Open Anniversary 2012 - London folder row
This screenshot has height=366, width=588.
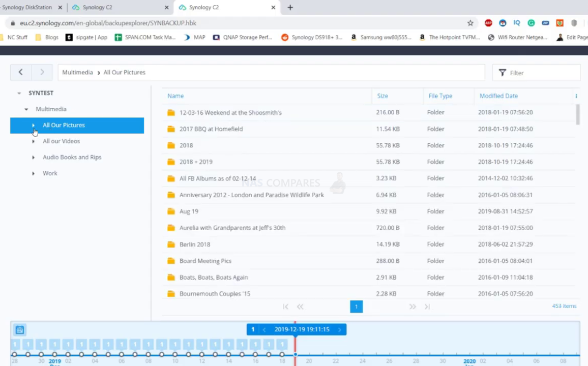pos(369,195)
